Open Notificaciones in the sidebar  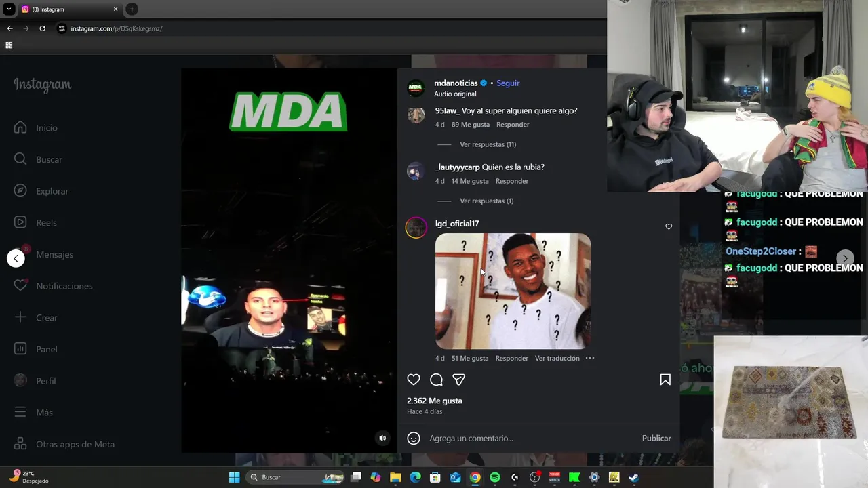click(x=53, y=286)
